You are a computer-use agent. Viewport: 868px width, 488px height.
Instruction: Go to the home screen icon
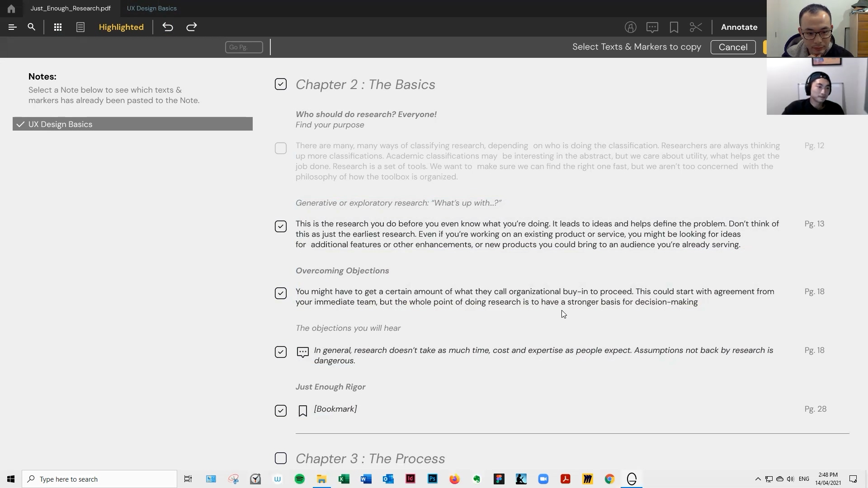click(11, 9)
